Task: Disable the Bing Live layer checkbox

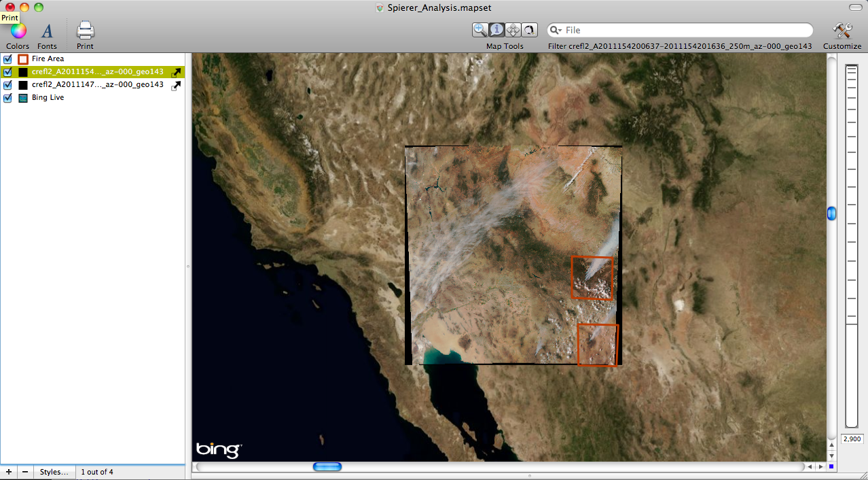Action: coord(7,97)
